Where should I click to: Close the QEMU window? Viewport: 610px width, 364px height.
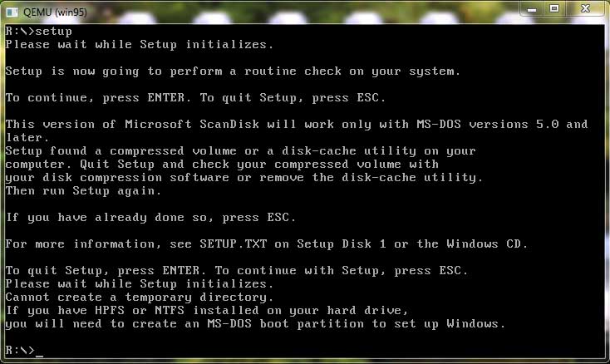point(584,7)
